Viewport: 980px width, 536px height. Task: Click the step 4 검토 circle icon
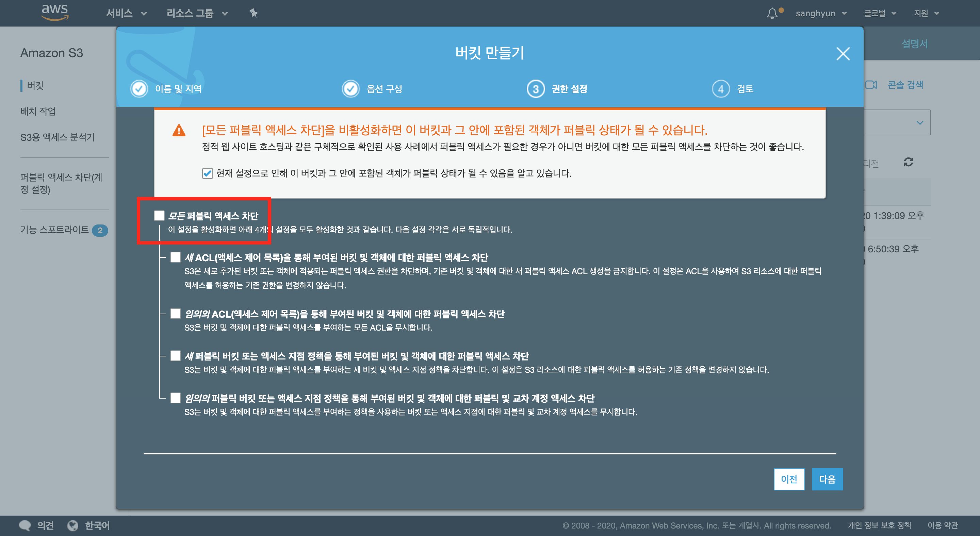point(721,89)
